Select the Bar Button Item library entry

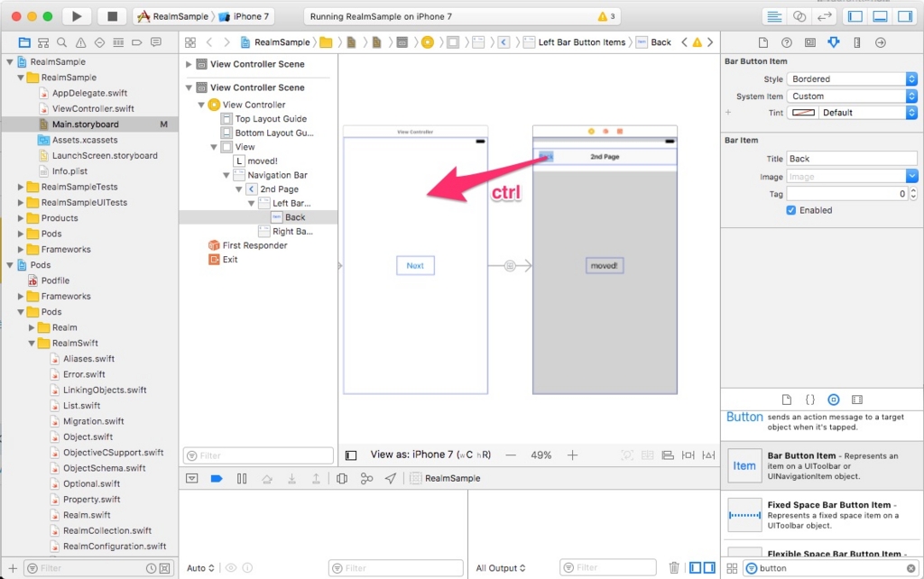click(822, 465)
